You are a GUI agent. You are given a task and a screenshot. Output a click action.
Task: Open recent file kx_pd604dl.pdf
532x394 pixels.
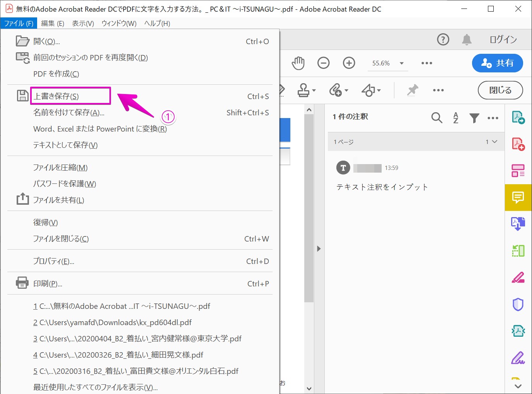click(x=140, y=322)
